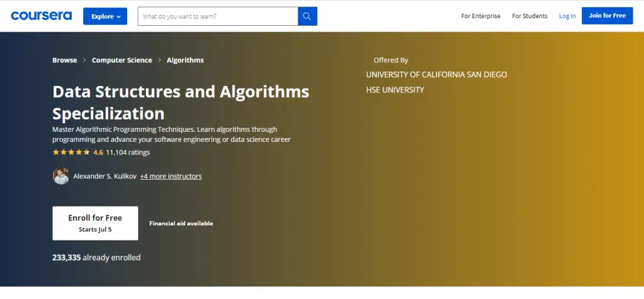Viewport: 644px width, 299px height.
Task: Click Financial aid available link
Action: (181, 223)
